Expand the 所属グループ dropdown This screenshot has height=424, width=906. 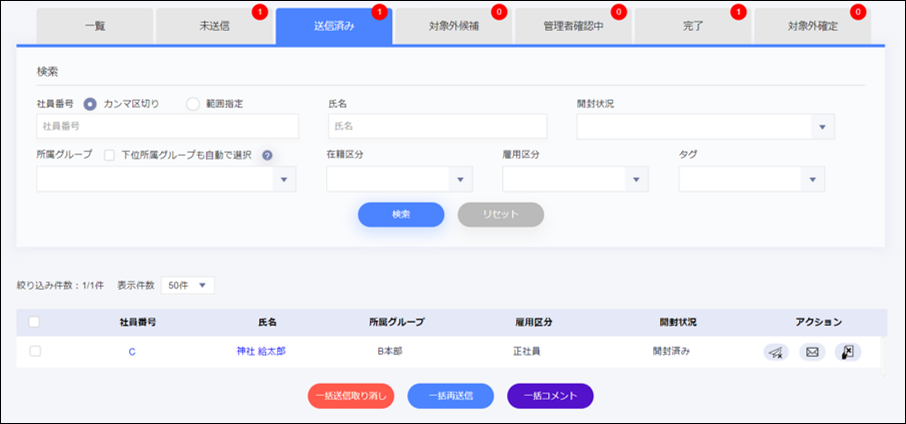166,179
